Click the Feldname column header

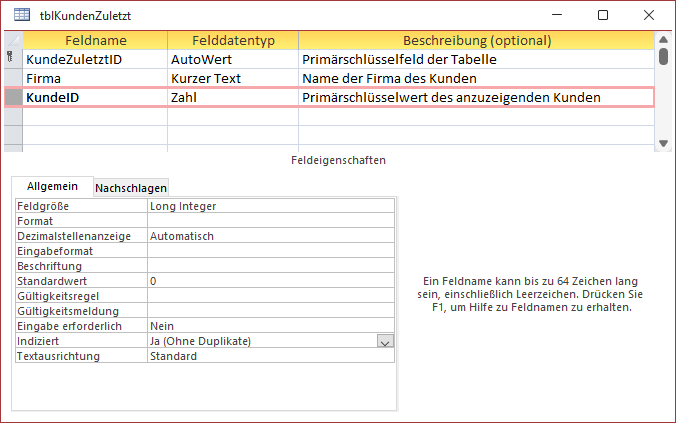pos(95,40)
